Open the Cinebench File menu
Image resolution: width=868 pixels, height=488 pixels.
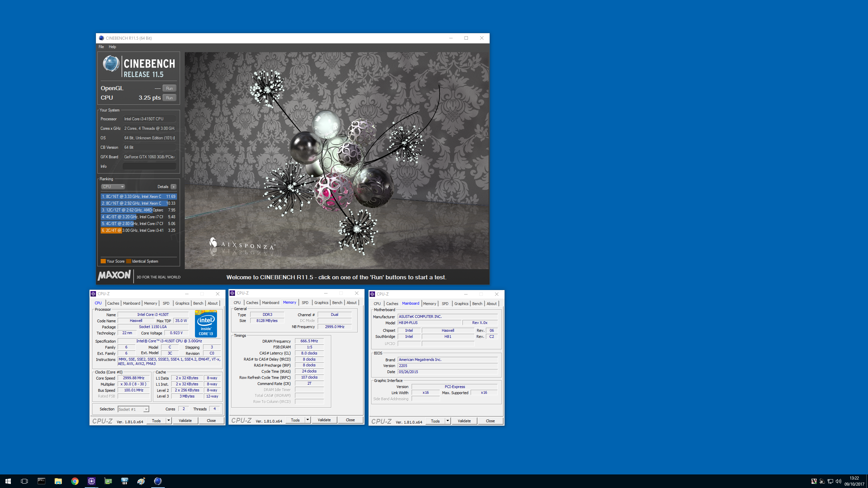point(101,47)
